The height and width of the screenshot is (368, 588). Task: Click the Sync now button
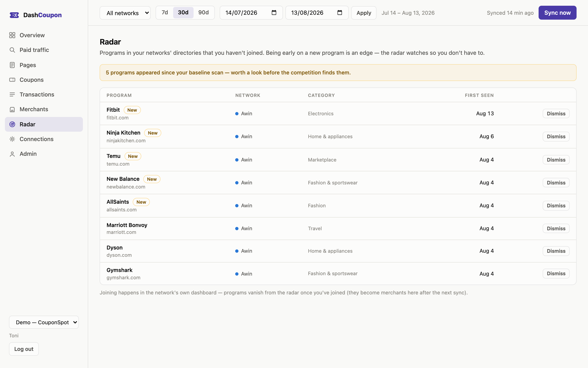pos(557,13)
